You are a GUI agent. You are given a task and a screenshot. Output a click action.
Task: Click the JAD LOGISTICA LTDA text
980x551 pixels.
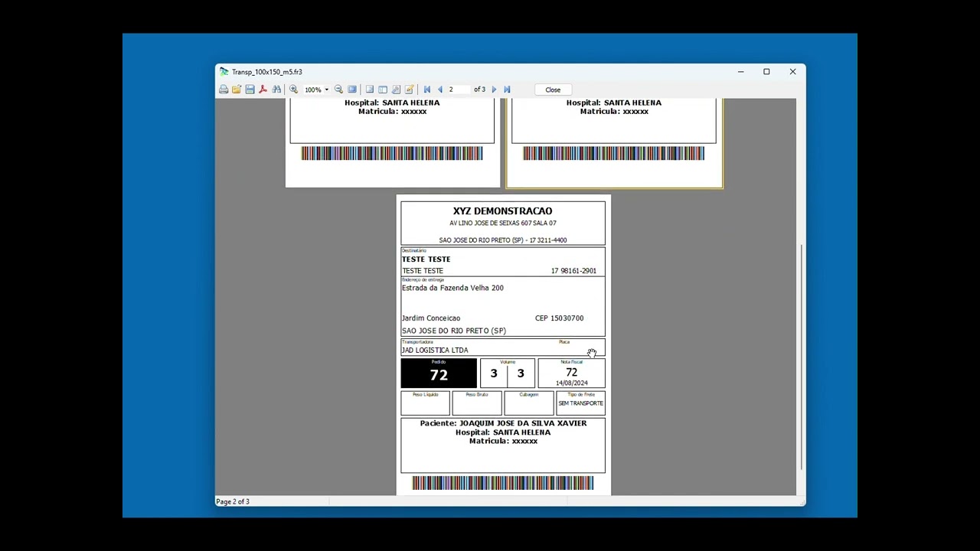point(435,350)
